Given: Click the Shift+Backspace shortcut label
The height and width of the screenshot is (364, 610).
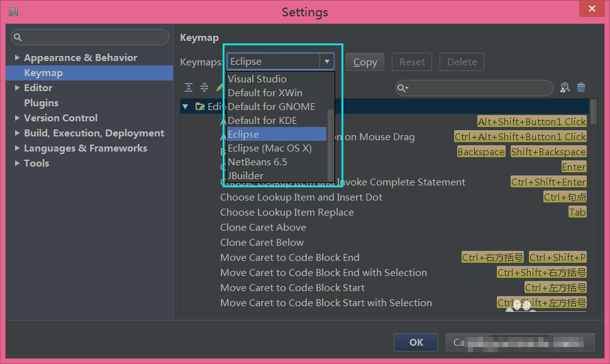Looking at the screenshot, I should click(548, 152).
